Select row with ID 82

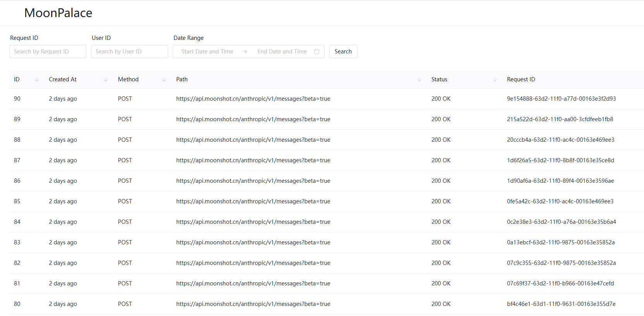click(326, 263)
